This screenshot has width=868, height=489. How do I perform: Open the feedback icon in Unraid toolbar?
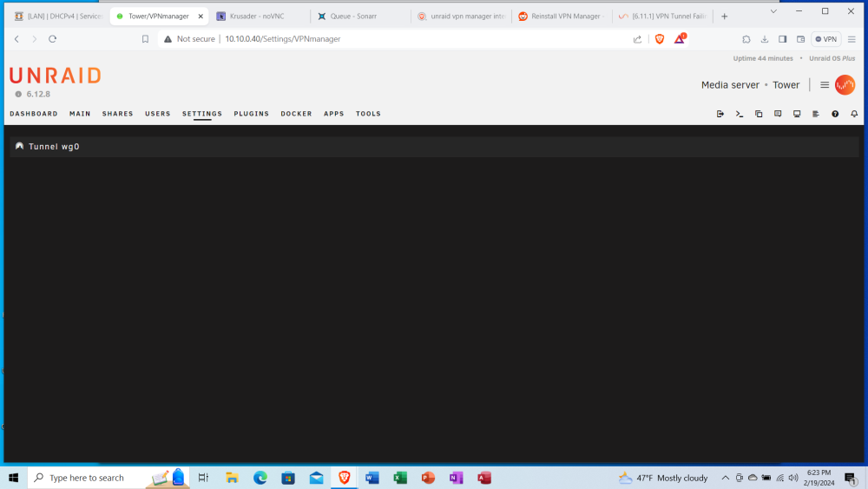pyautogui.click(x=778, y=114)
